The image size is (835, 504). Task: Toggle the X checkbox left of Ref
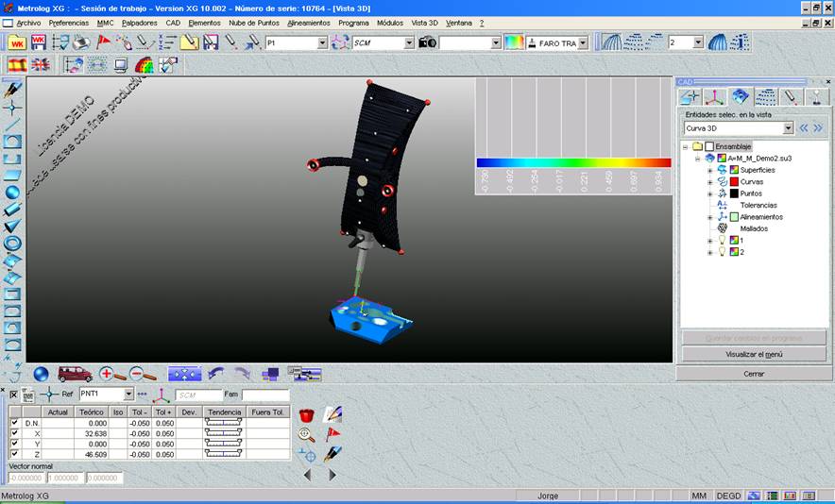[x=14, y=395]
